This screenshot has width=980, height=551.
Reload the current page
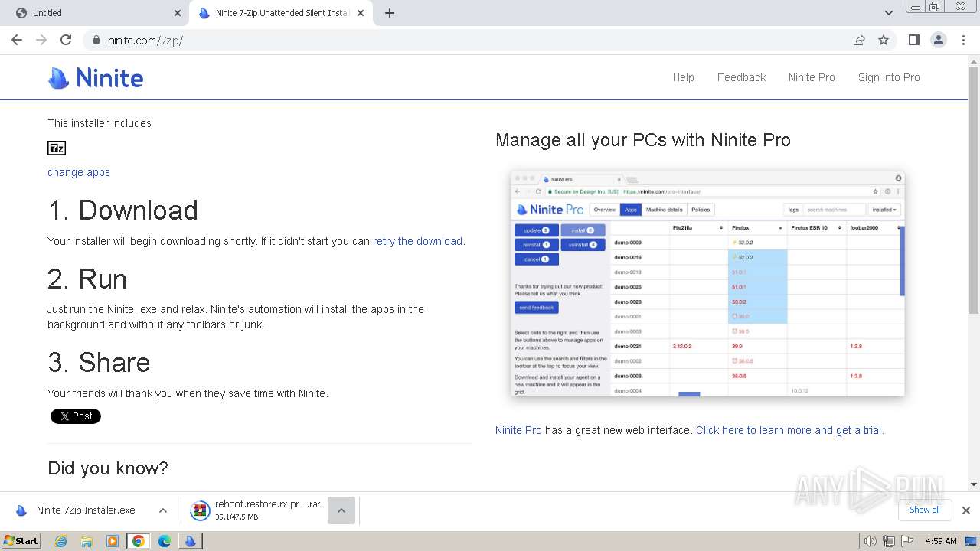(x=66, y=40)
